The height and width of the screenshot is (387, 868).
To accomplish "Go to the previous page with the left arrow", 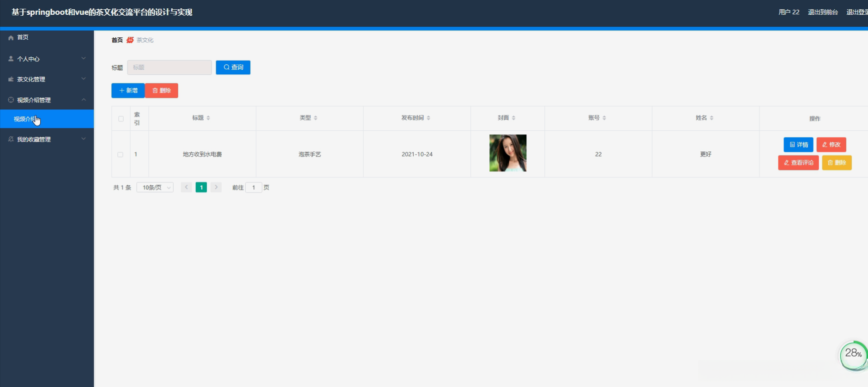I will click(187, 187).
